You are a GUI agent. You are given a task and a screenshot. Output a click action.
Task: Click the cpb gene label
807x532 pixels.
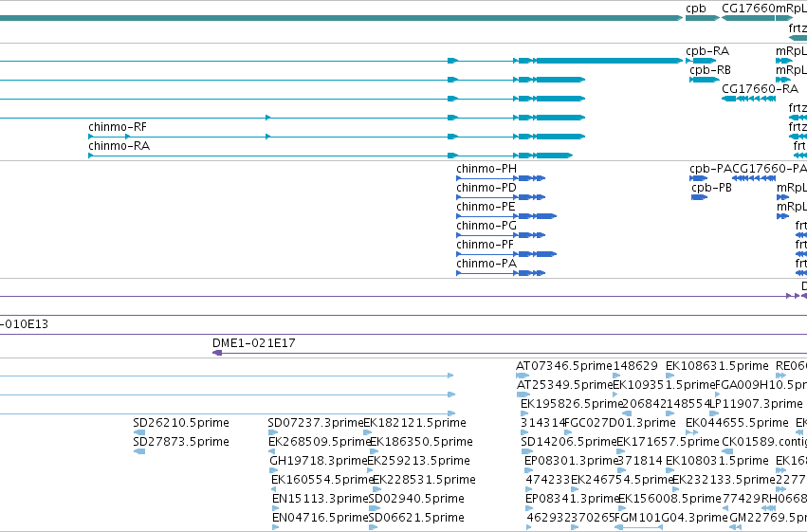(696, 9)
